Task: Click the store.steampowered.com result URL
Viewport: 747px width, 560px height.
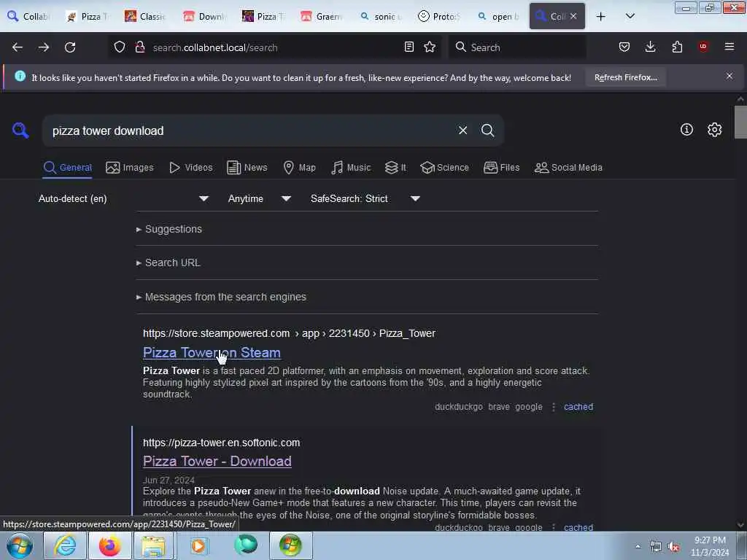Action: pos(289,333)
